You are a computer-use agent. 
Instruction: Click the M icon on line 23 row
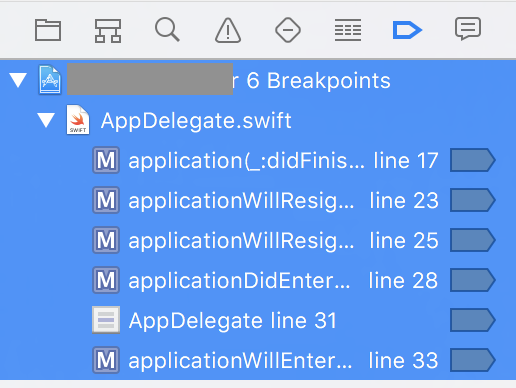pyautogui.click(x=106, y=200)
